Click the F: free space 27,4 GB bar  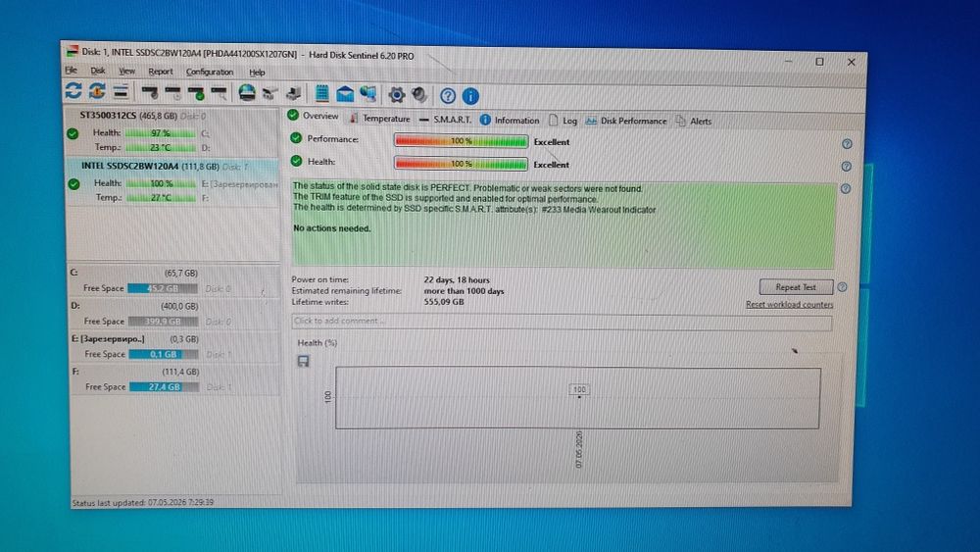coord(165,387)
